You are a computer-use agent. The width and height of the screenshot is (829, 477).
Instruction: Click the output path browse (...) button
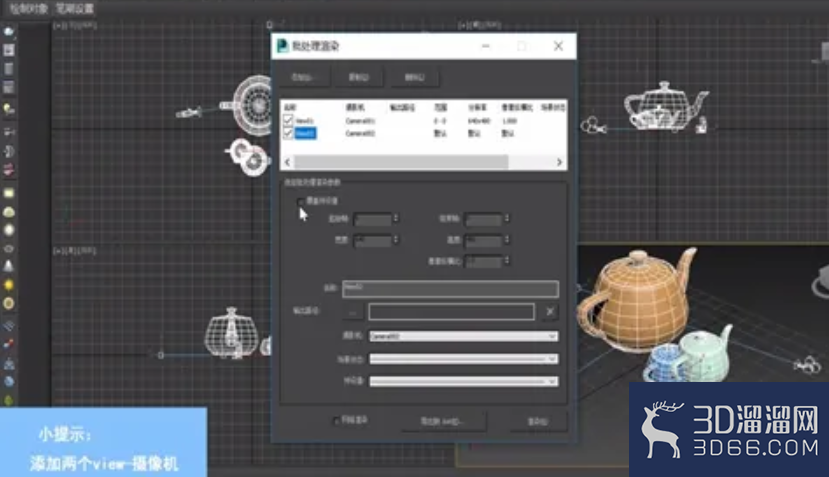353,312
